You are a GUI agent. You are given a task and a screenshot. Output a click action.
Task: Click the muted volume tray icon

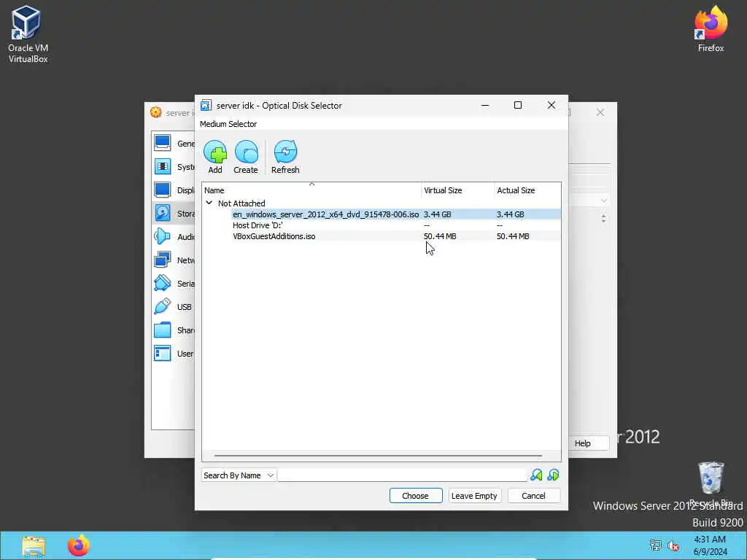click(x=673, y=545)
